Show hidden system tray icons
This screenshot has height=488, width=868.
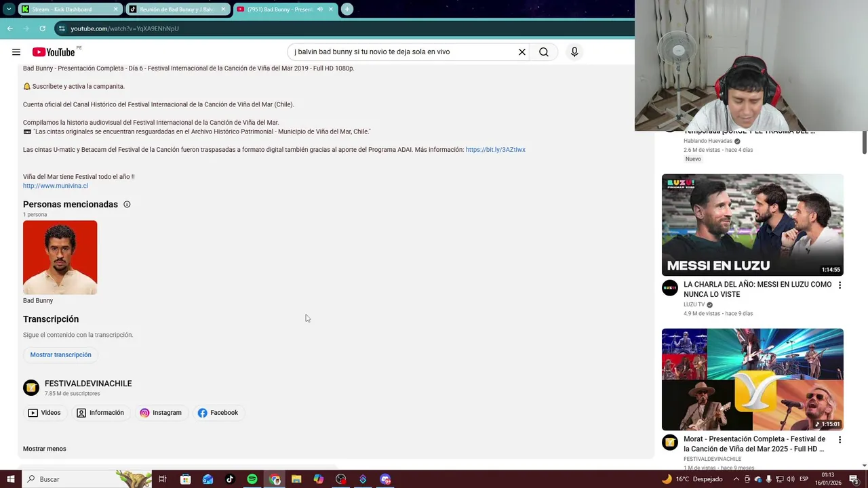coord(736,479)
